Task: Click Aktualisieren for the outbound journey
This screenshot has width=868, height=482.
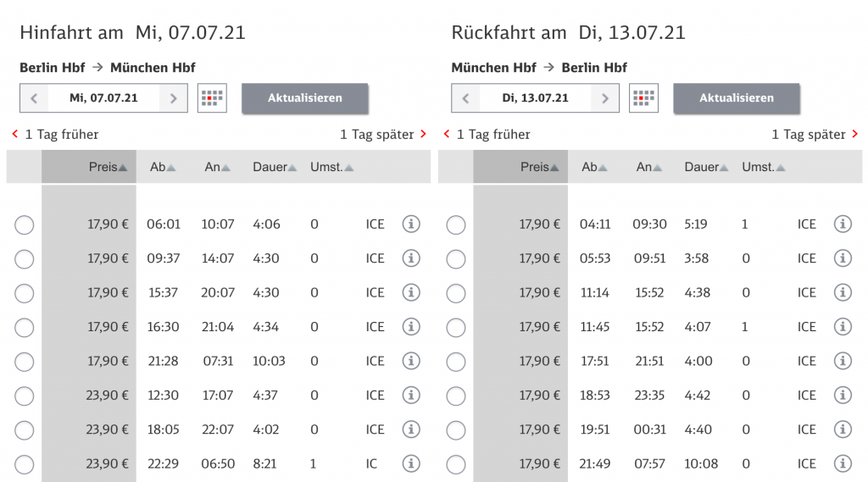Action: [305, 98]
